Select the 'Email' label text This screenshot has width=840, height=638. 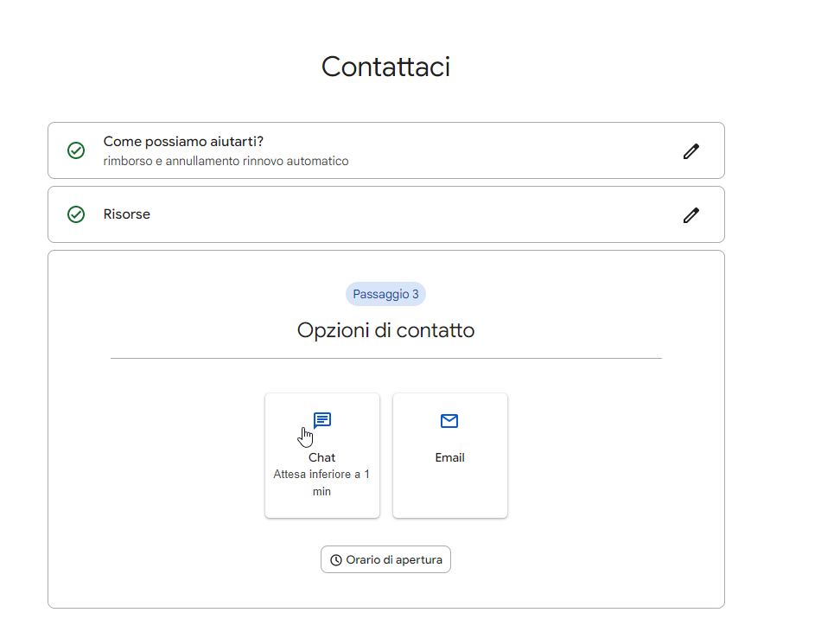tap(449, 457)
